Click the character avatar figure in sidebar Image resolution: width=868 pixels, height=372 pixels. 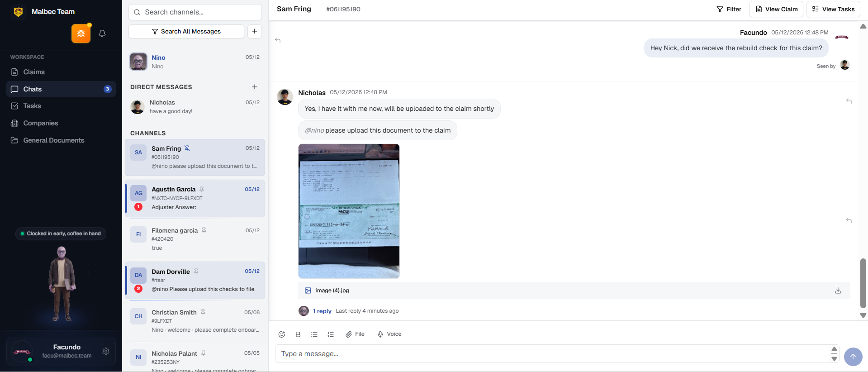pyautogui.click(x=62, y=284)
